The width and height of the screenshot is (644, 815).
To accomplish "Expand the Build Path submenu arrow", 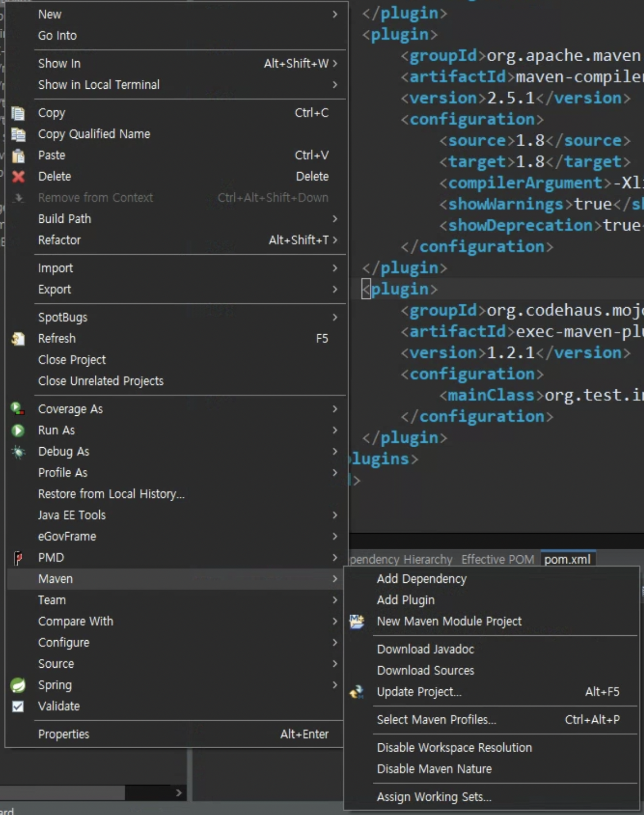I will (x=335, y=219).
